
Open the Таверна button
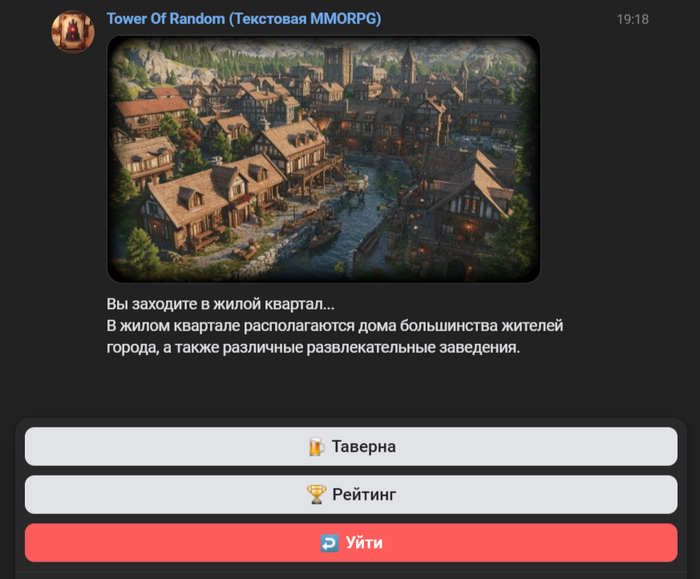tap(351, 446)
